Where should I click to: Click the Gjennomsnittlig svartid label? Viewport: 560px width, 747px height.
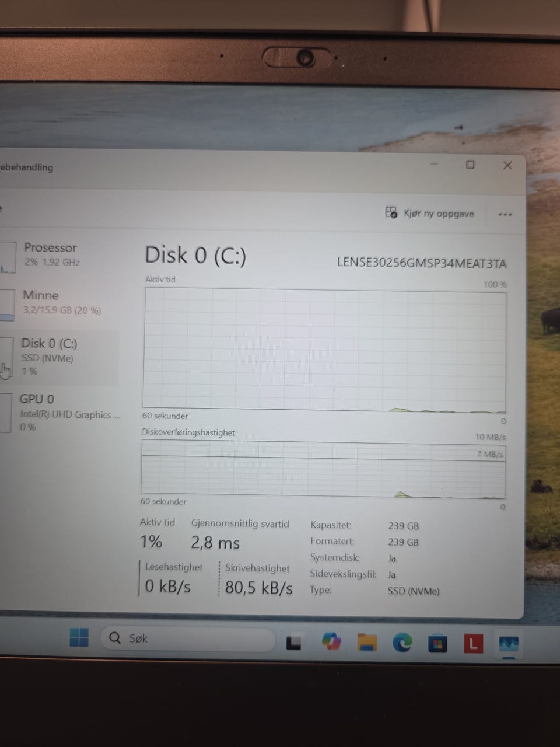pyautogui.click(x=240, y=524)
